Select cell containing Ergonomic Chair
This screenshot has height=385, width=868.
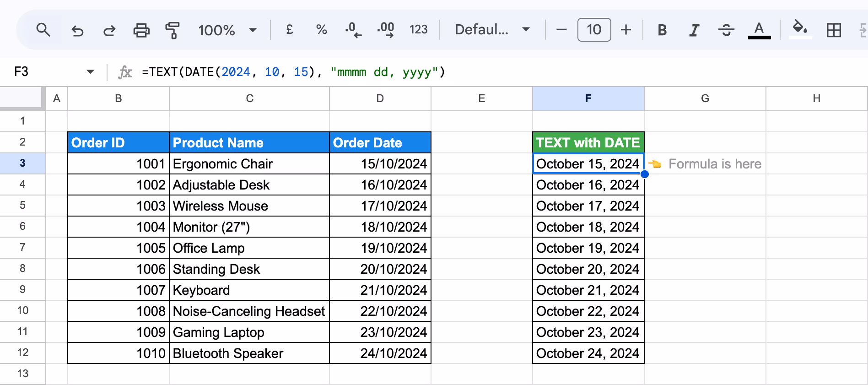249,163
